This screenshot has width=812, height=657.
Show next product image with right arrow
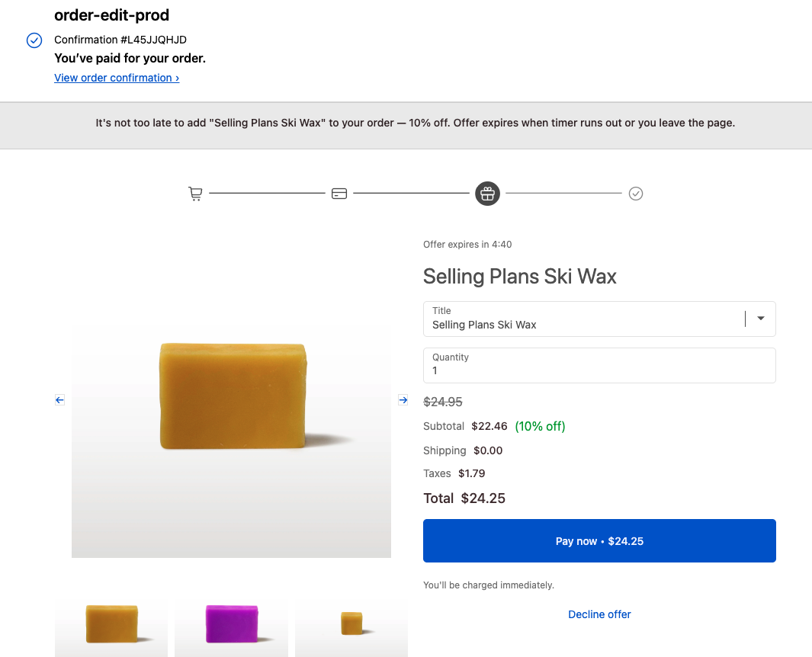[x=403, y=399]
